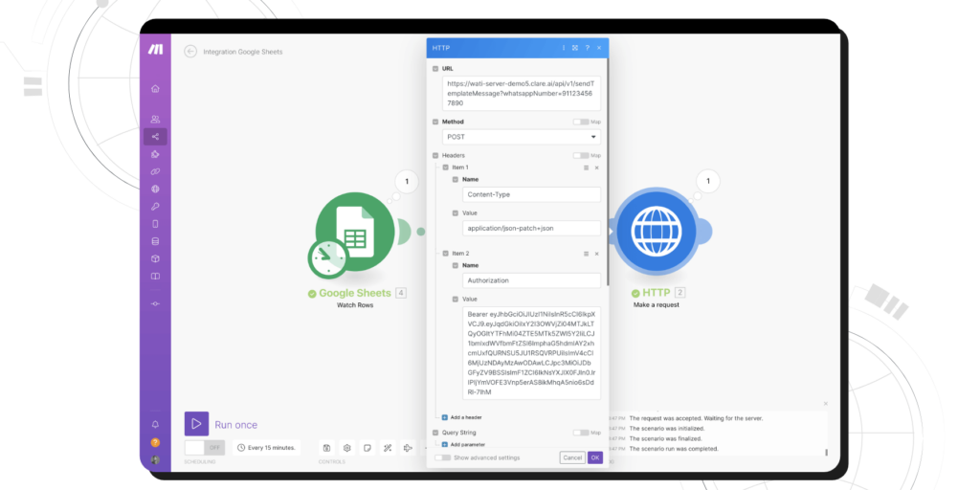Click Add parameter under Query String
Screen dimensions: 980x490
(462, 445)
